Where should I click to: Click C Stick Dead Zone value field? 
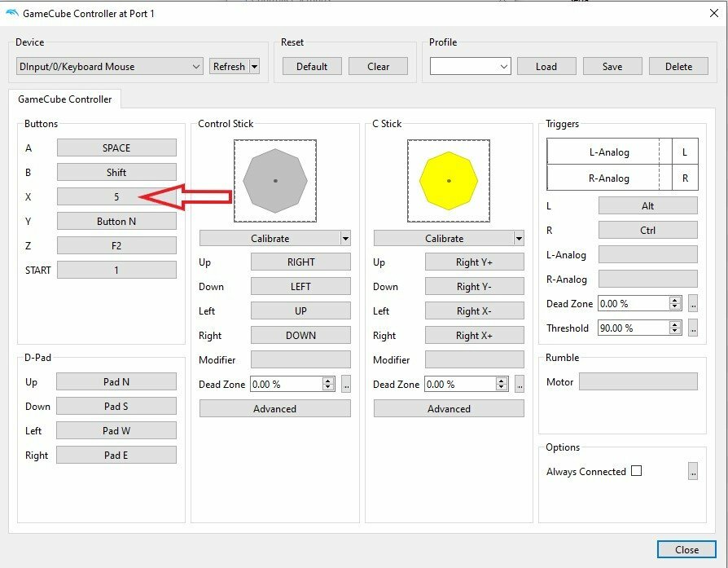(x=460, y=384)
